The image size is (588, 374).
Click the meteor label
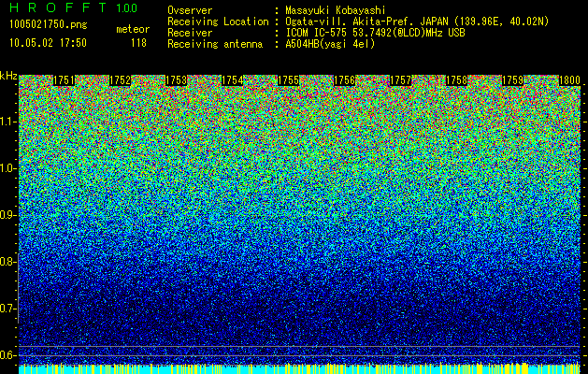click(x=133, y=29)
